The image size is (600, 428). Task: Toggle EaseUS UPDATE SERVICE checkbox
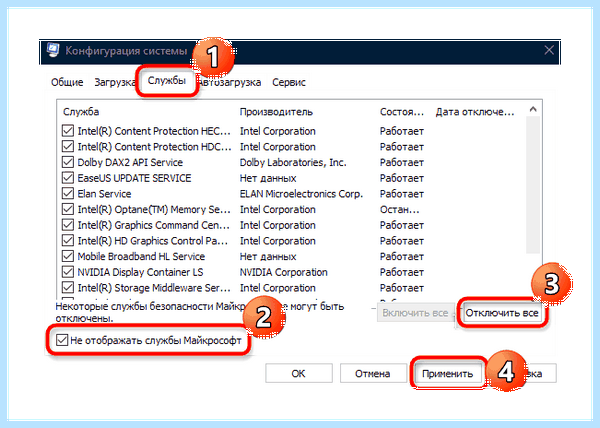click(x=68, y=178)
